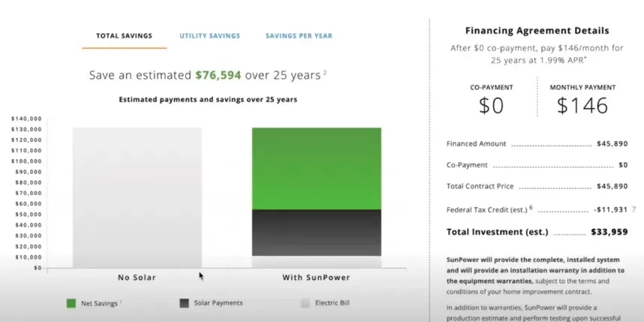644x322 pixels.
Task: Switch to Savings Per Year tab
Action: click(x=299, y=36)
